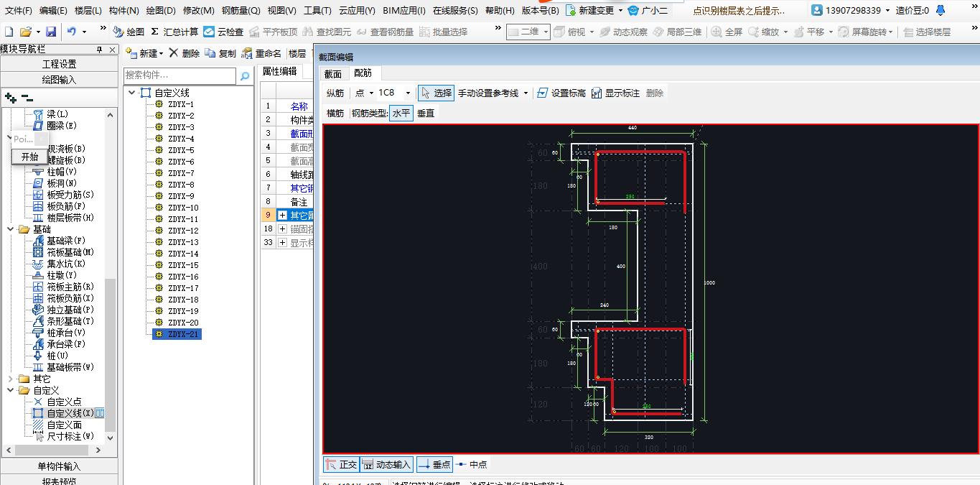This screenshot has width=980, height=485.
Task: Open the 在线服务(S) menu
Action: (455, 10)
